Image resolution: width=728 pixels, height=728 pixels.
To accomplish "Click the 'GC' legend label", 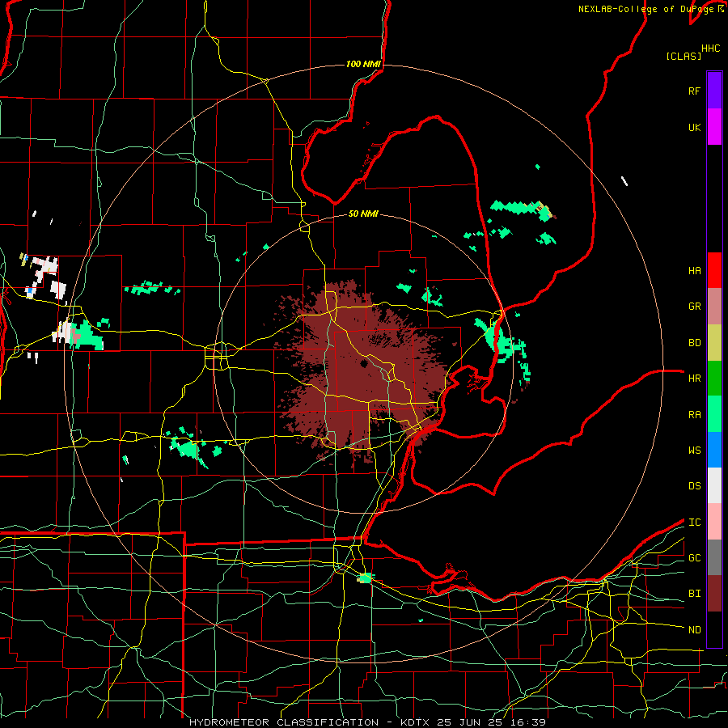I will [694, 558].
